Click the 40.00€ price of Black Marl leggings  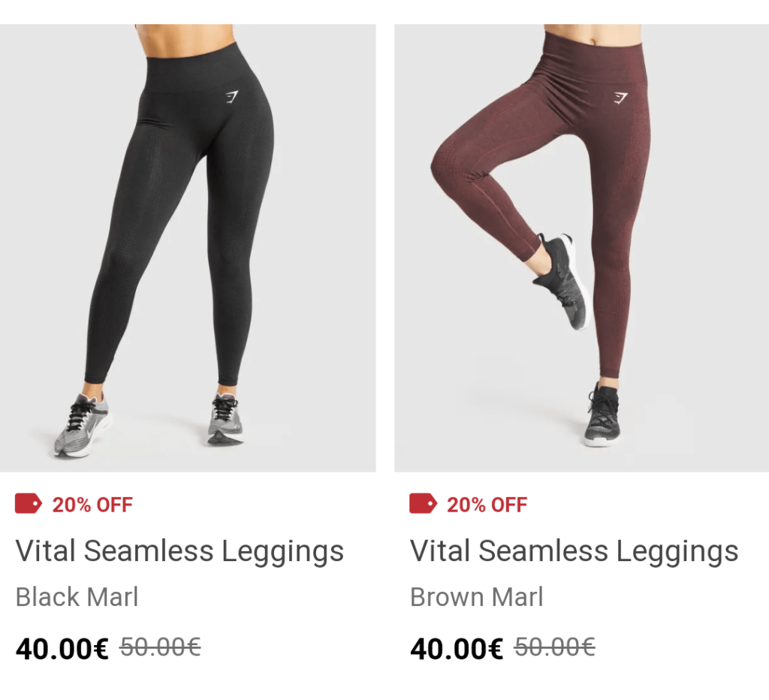coord(62,648)
